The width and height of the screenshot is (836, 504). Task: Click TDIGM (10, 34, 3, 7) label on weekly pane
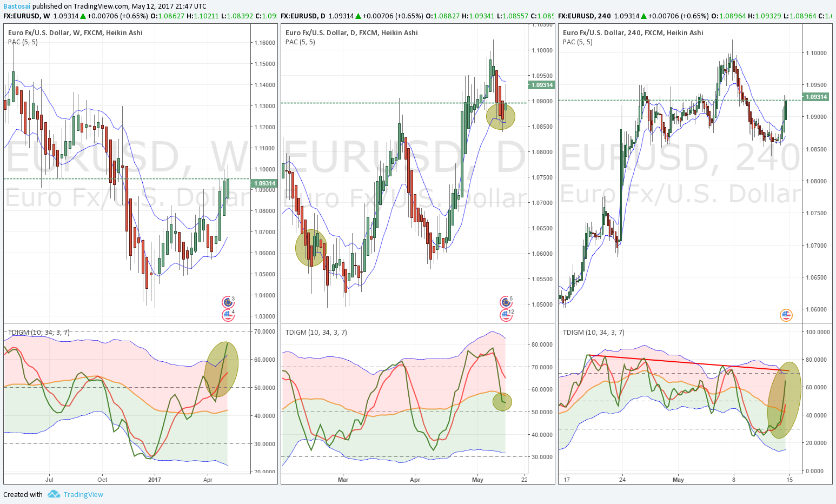coord(39,332)
